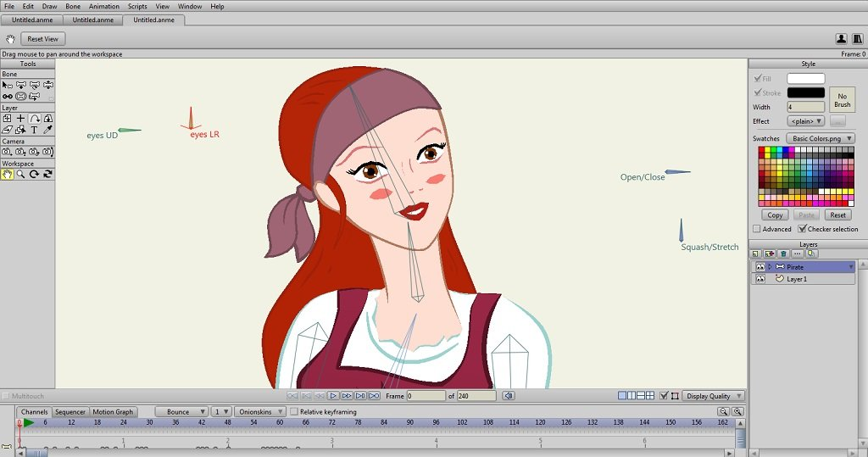This screenshot has width=868, height=457.
Task: Toggle audio mute speaker icon
Action: tap(509, 395)
